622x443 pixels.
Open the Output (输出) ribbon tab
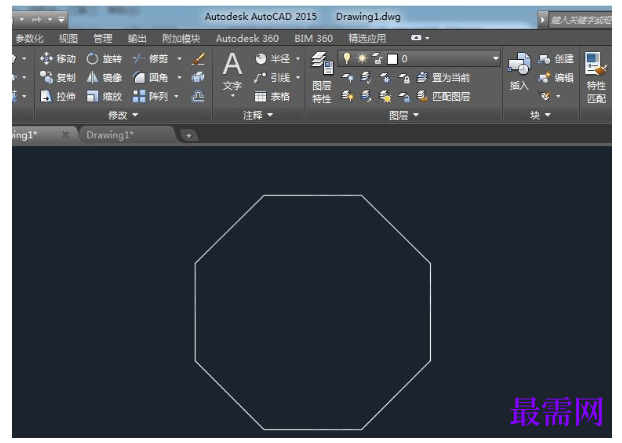coord(137,38)
